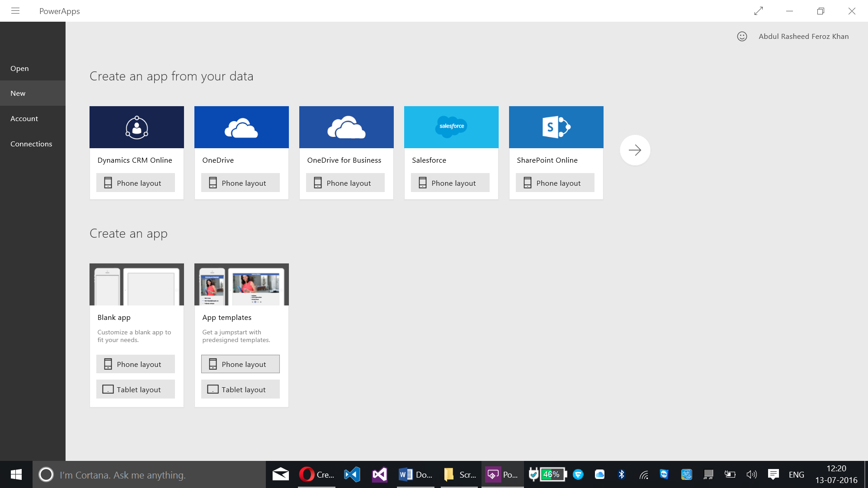The width and height of the screenshot is (868, 488).
Task: Click the Blank app preview thumbnail
Action: pos(137,284)
